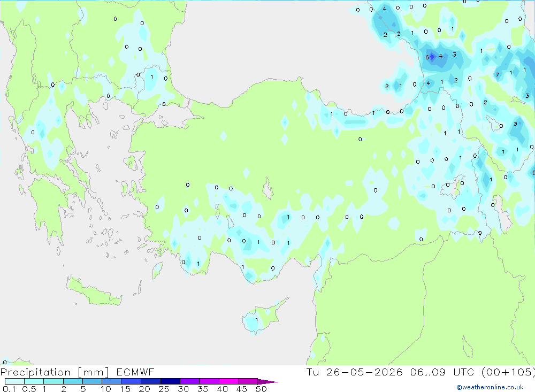Choose the 20–25 mm dark blue swatch
This screenshot has width=535, height=392.
[x=150, y=381]
